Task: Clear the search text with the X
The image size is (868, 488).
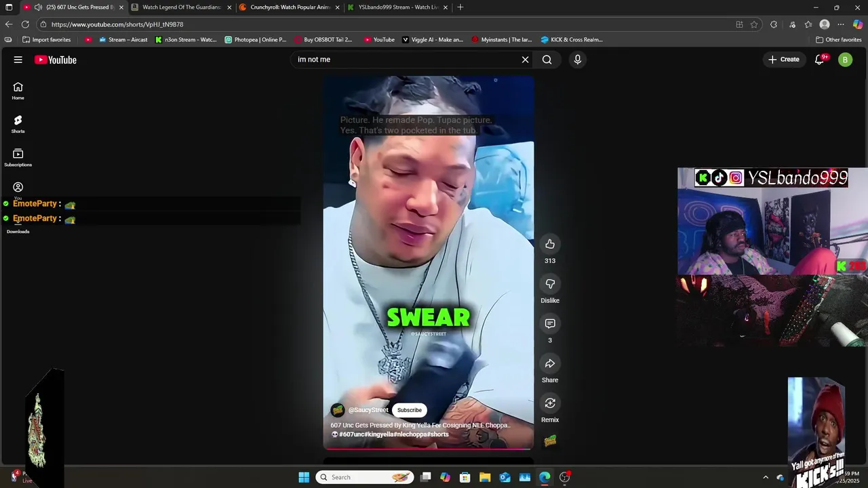Action: tap(525, 60)
